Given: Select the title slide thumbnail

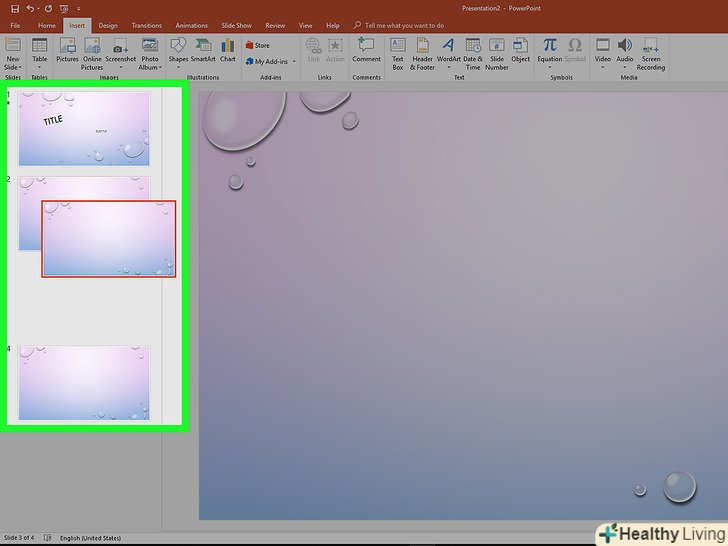Looking at the screenshot, I should tap(84, 129).
